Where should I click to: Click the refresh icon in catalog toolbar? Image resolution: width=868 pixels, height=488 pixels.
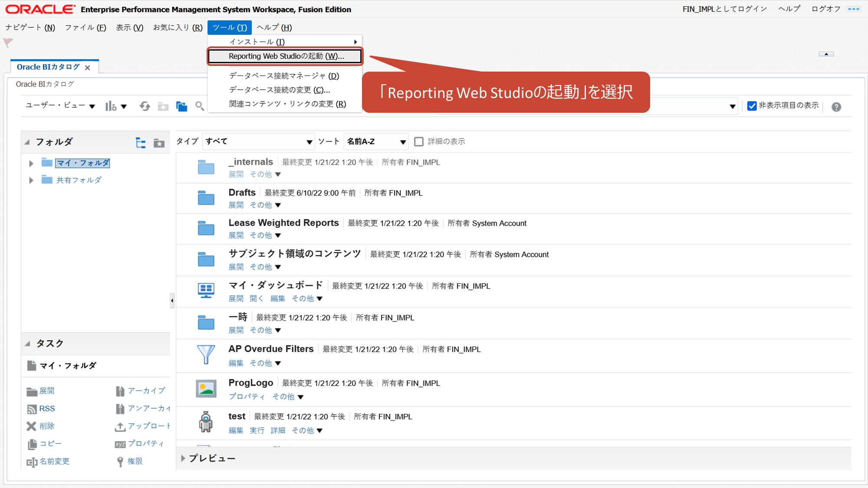click(145, 106)
